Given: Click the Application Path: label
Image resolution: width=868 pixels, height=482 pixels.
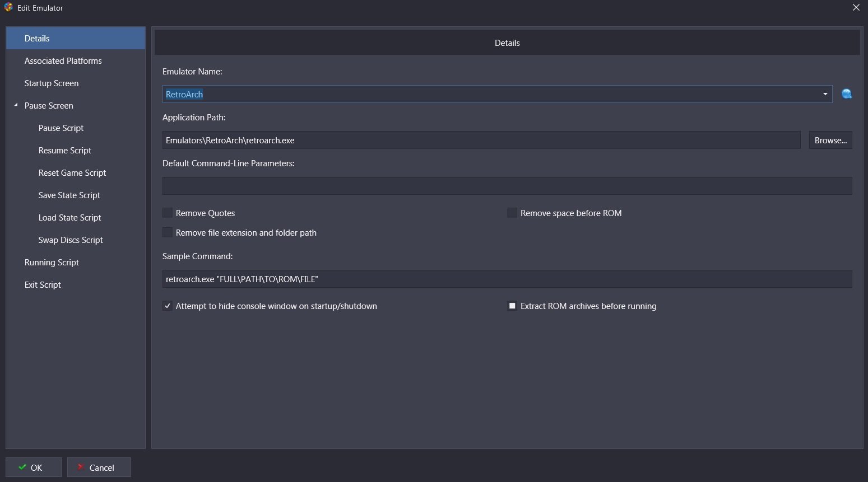Looking at the screenshot, I should (x=194, y=118).
